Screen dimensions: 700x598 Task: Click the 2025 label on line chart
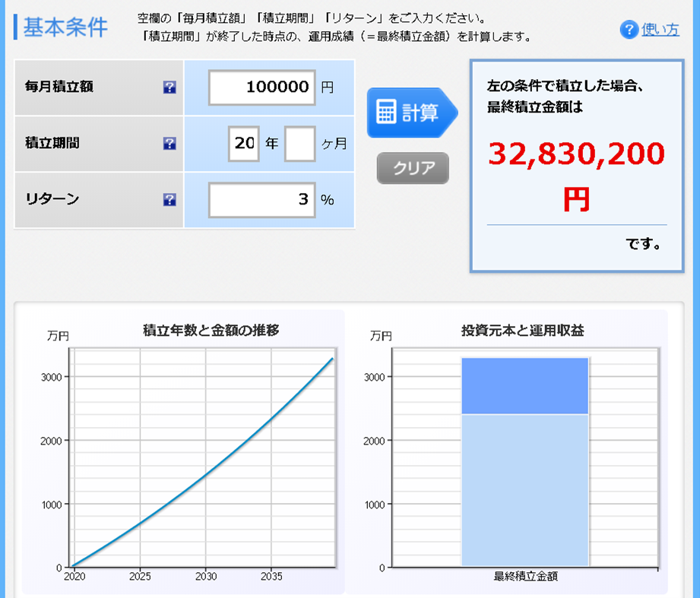[140, 577]
